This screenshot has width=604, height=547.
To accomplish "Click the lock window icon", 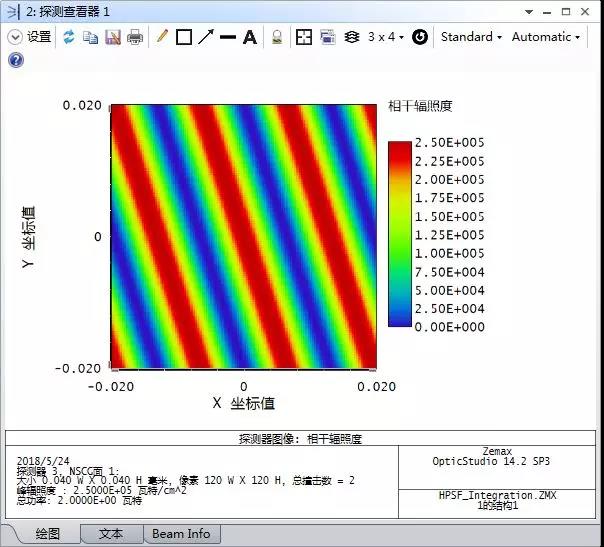I will click(x=277, y=37).
